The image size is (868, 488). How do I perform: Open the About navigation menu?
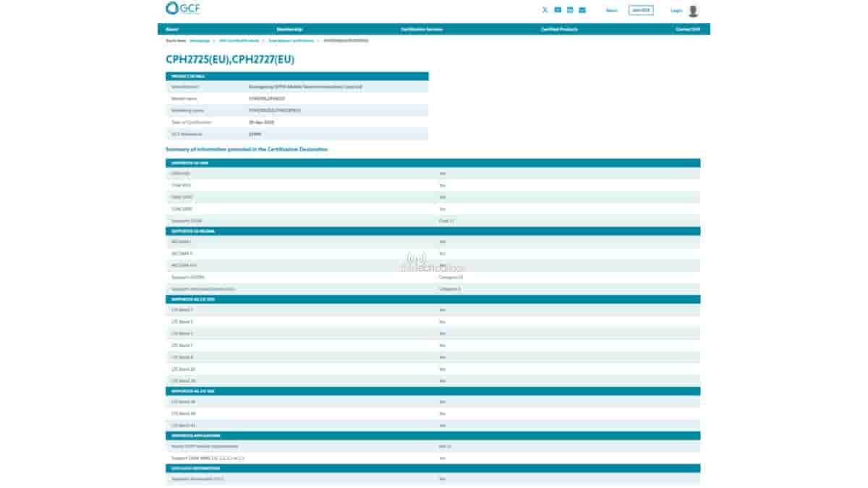click(x=172, y=30)
